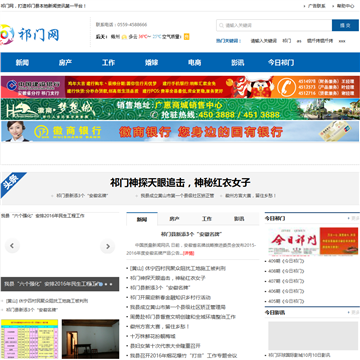Open issue 405期《今日祁门》
360x360 pixels.
pyautogui.click(x=286, y=301)
